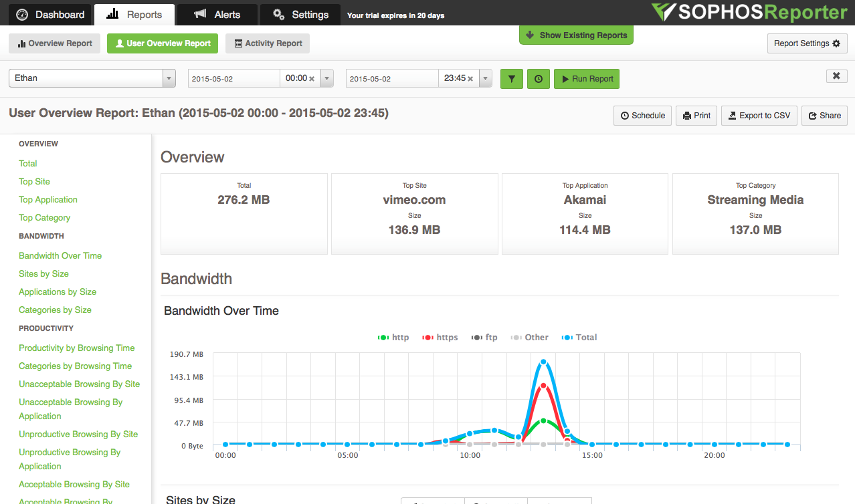Image resolution: width=855 pixels, height=504 pixels.
Task: Click the Export to CSV button
Action: click(x=759, y=116)
